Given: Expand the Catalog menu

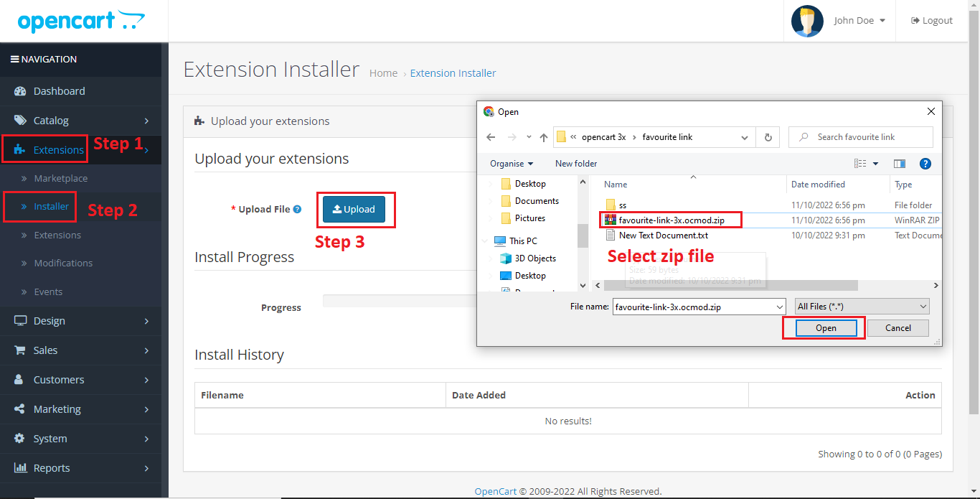Looking at the screenshot, I should click(80, 121).
